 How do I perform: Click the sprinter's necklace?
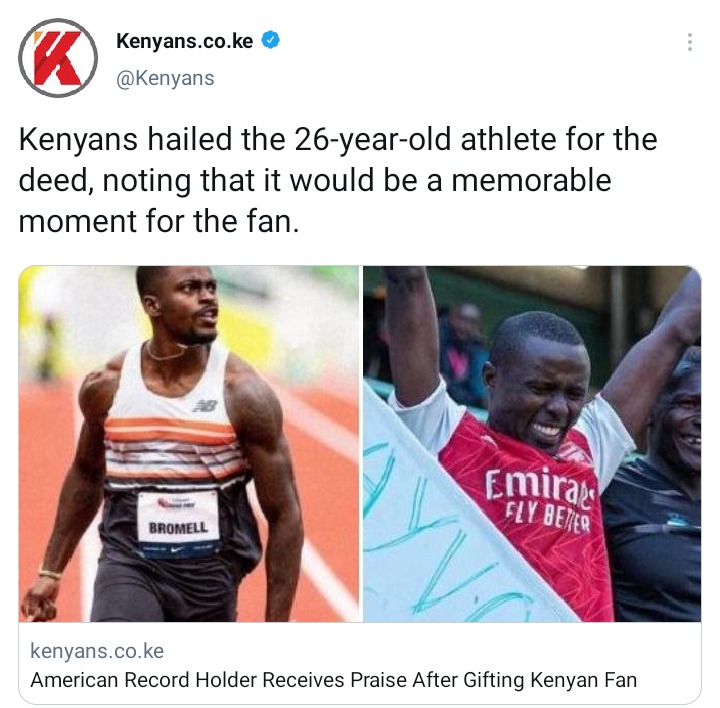pyautogui.click(x=165, y=352)
